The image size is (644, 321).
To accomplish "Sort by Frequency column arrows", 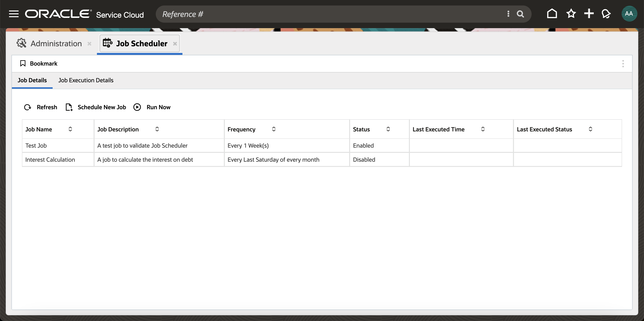I will pyautogui.click(x=274, y=129).
